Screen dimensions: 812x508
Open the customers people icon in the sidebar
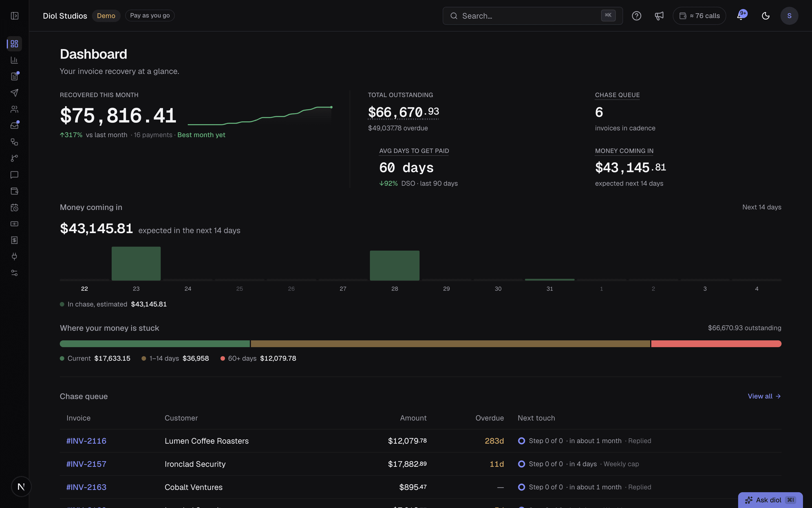(x=14, y=109)
